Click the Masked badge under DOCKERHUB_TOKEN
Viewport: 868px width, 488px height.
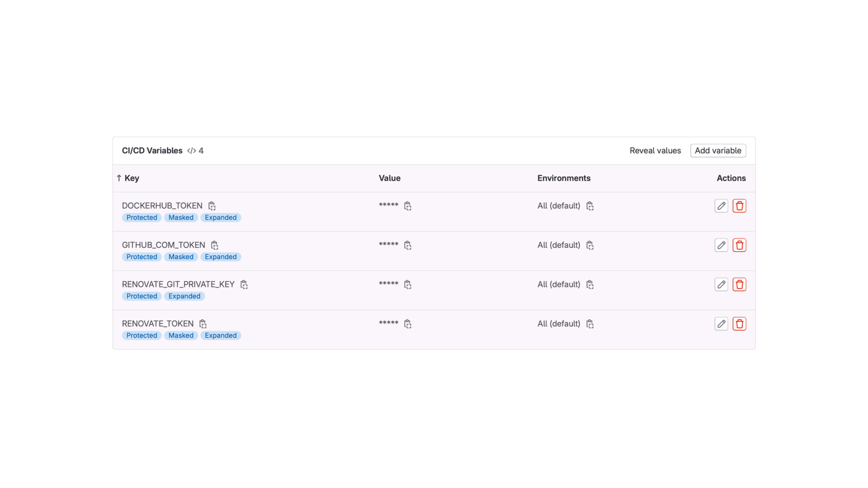click(181, 217)
